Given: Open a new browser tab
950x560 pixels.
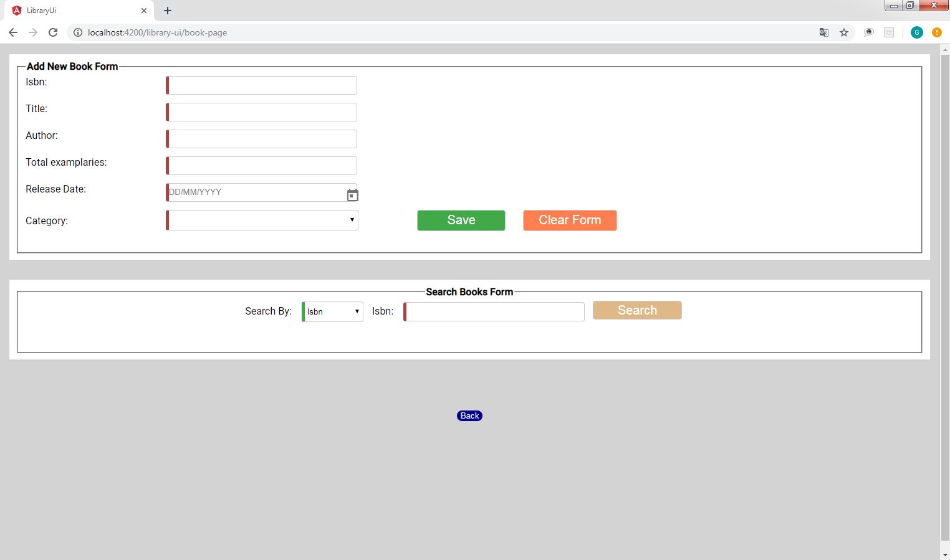Looking at the screenshot, I should 168,11.
